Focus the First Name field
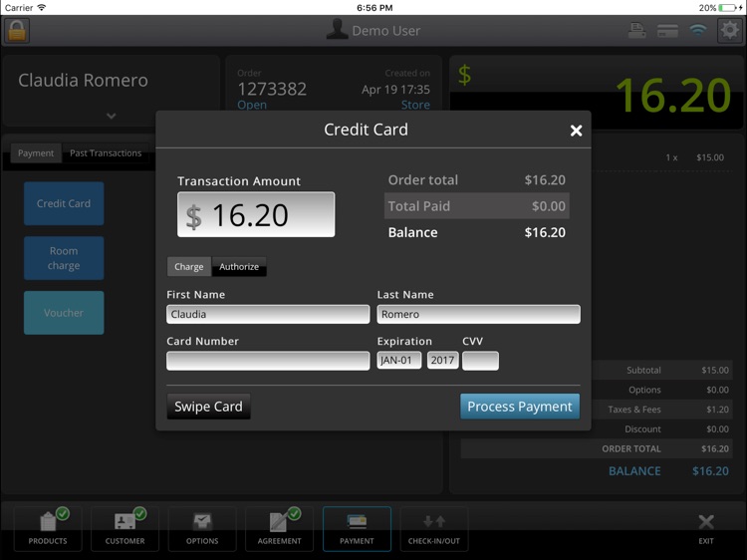 (x=268, y=315)
